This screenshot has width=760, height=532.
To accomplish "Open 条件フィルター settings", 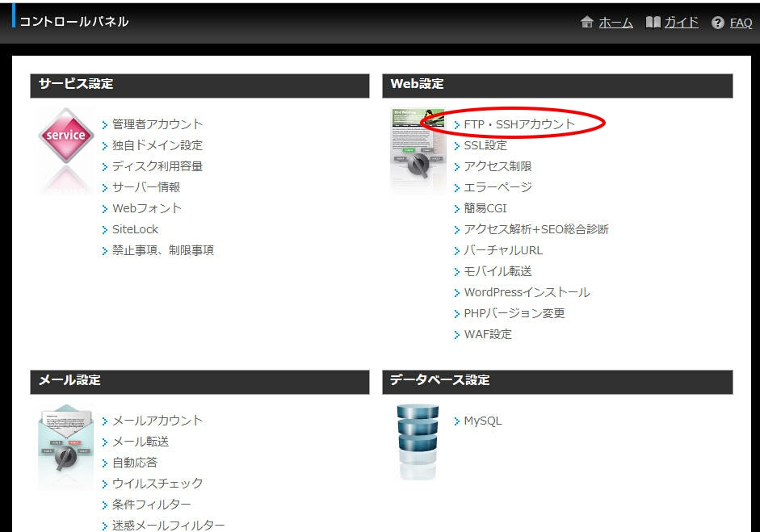I will point(152,505).
